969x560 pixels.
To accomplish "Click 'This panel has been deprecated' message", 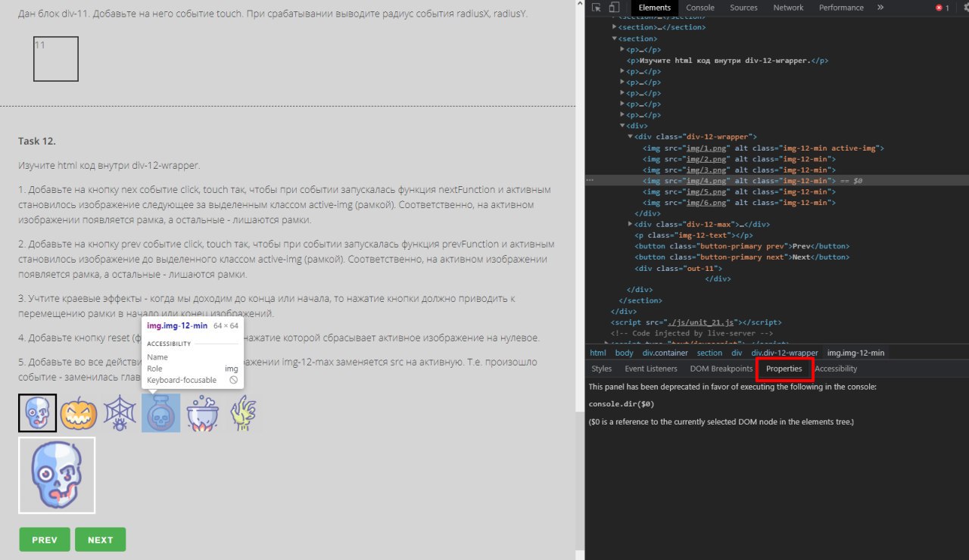I will coord(733,387).
